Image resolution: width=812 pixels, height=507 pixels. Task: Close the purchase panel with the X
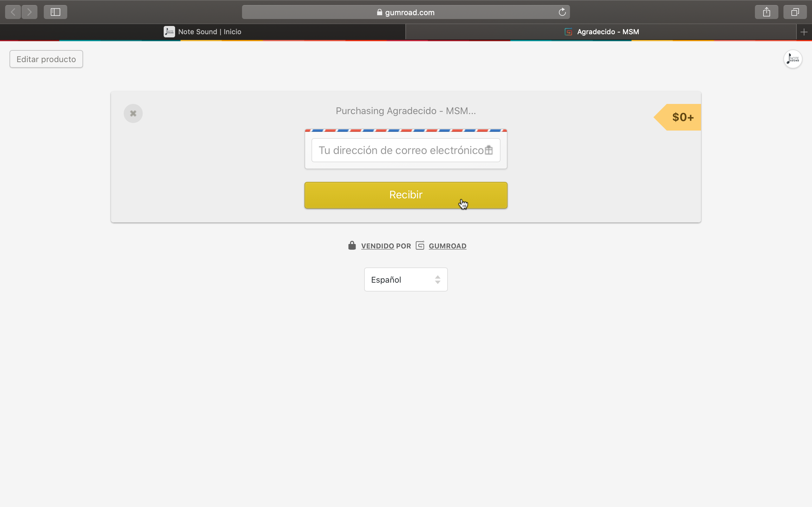point(133,113)
